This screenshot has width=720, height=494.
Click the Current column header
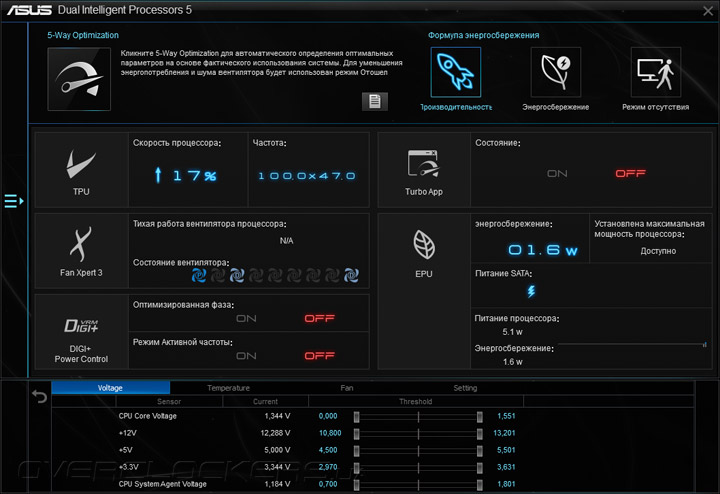pyautogui.click(x=265, y=401)
